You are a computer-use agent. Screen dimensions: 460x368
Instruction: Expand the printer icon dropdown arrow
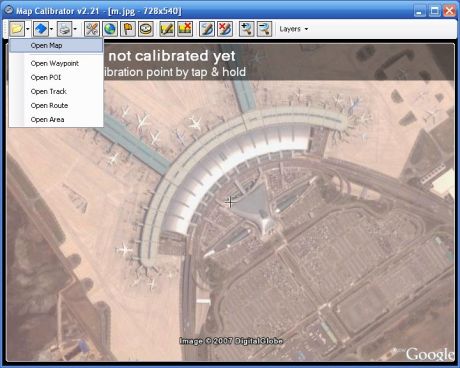coord(75,29)
